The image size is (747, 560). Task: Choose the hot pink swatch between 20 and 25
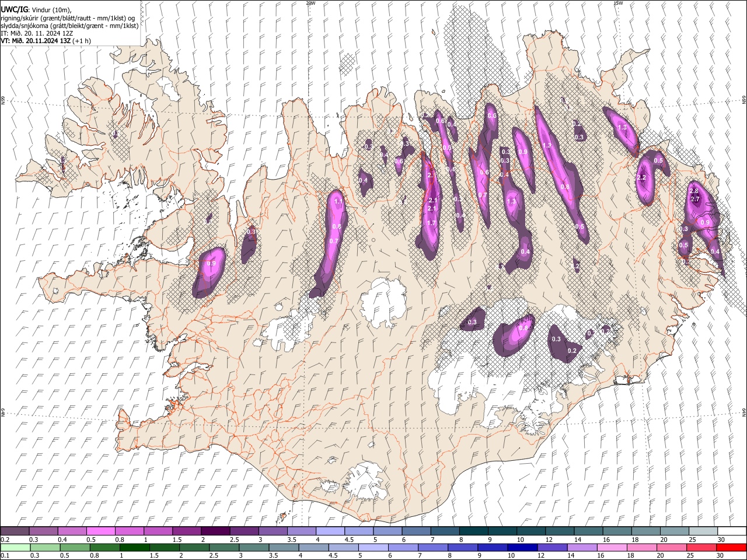coord(672,547)
